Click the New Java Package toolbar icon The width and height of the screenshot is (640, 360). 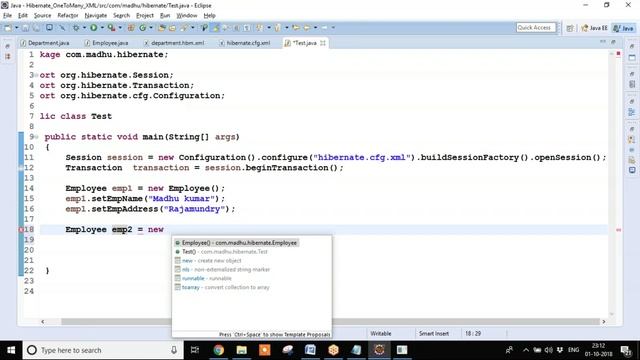click(131, 28)
